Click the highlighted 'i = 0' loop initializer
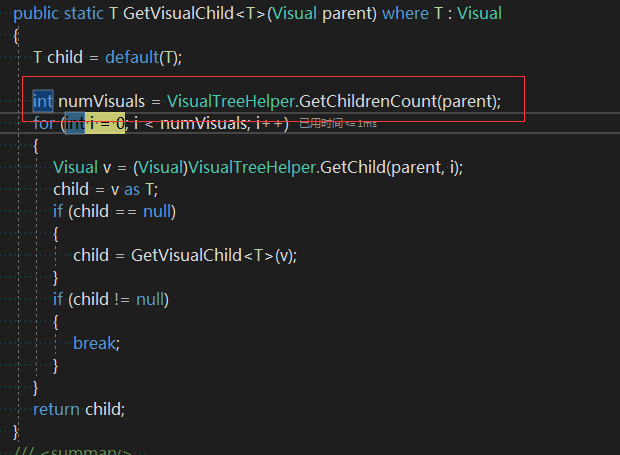Screen dimensions: 620x455 pyautogui.click(x=105, y=123)
